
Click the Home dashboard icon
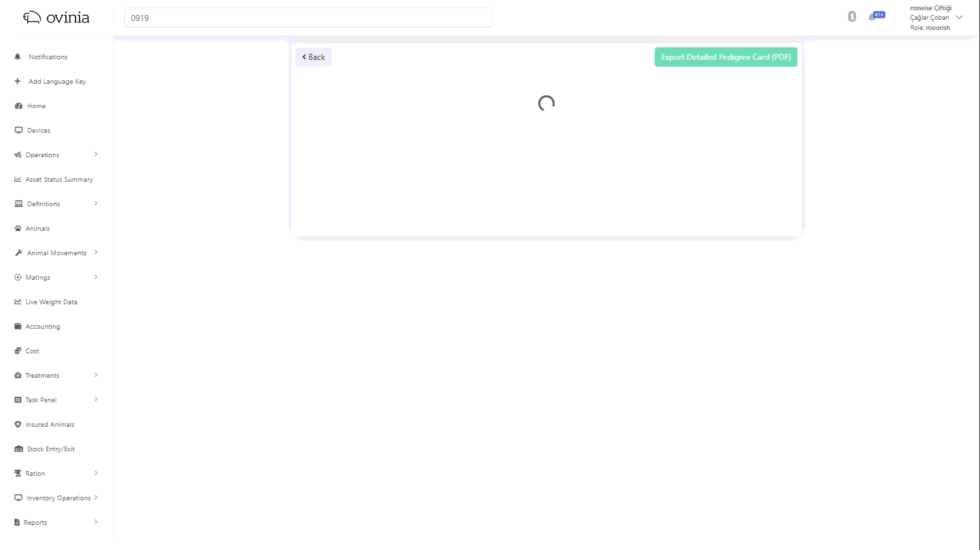pyautogui.click(x=18, y=106)
